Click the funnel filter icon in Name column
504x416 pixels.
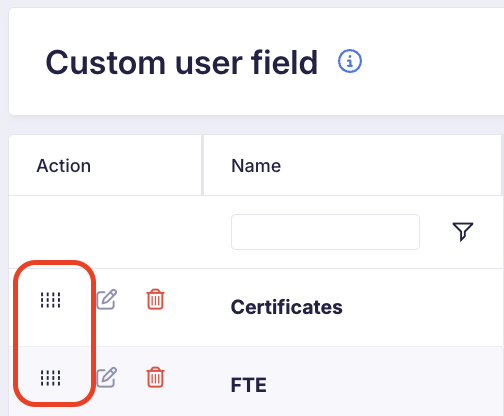[463, 231]
